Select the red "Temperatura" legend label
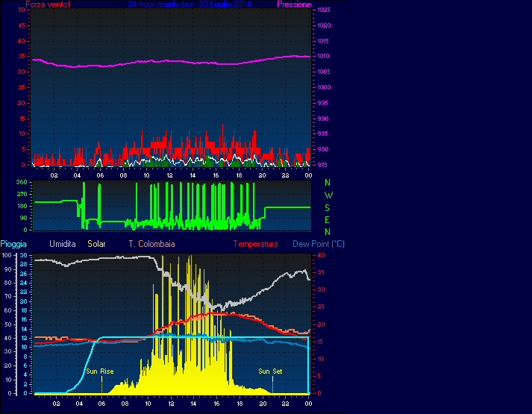Image resolution: width=532 pixels, height=414 pixels. click(x=255, y=244)
